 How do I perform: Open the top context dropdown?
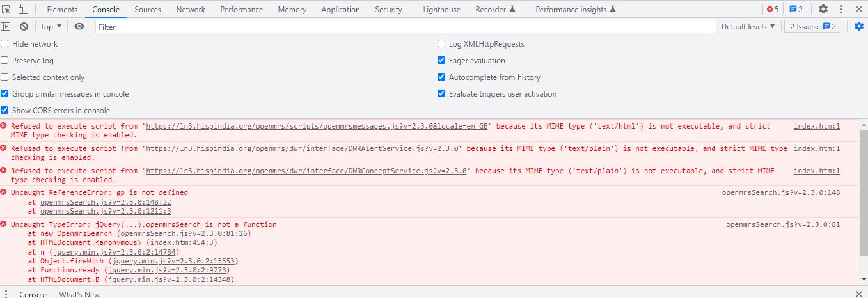[x=52, y=26]
